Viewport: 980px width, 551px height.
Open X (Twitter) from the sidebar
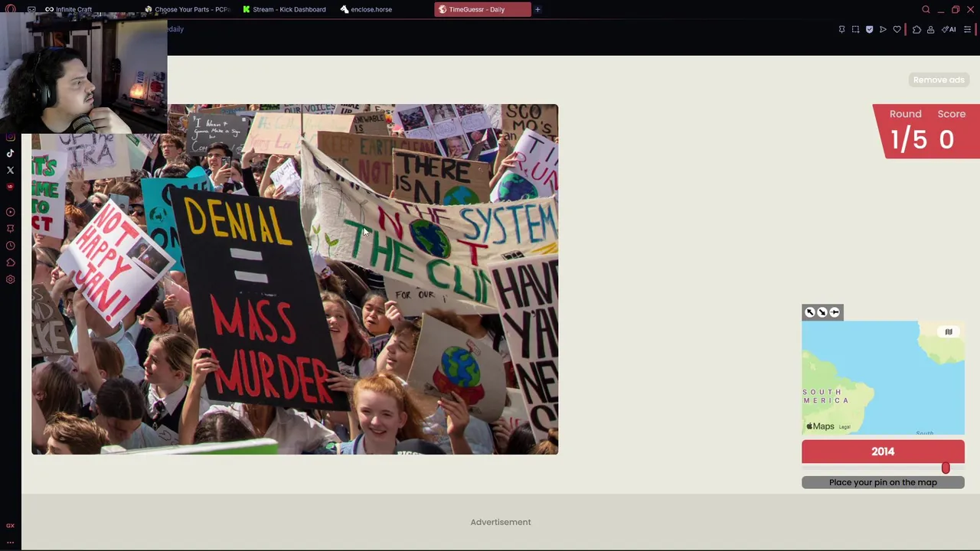pyautogui.click(x=10, y=170)
